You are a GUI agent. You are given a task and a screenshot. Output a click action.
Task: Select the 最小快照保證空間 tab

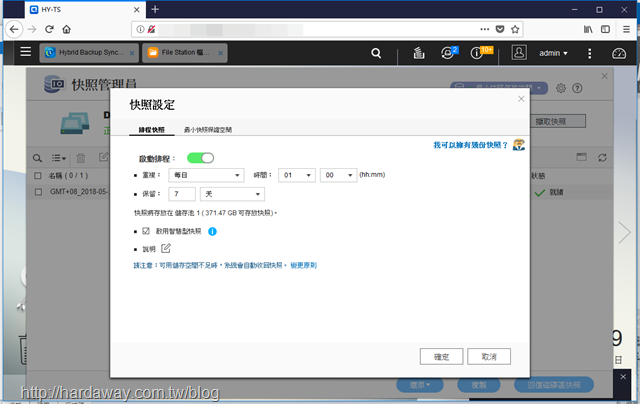[x=208, y=130]
